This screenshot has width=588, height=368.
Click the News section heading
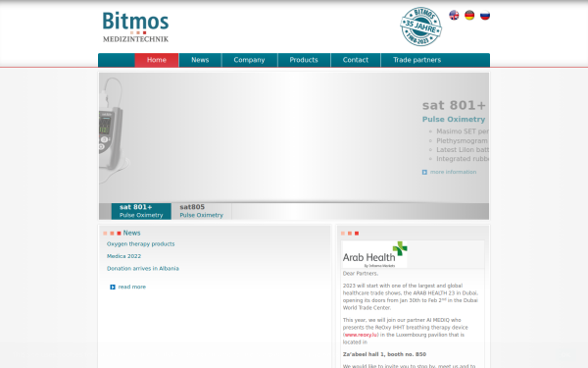(131, 234)
